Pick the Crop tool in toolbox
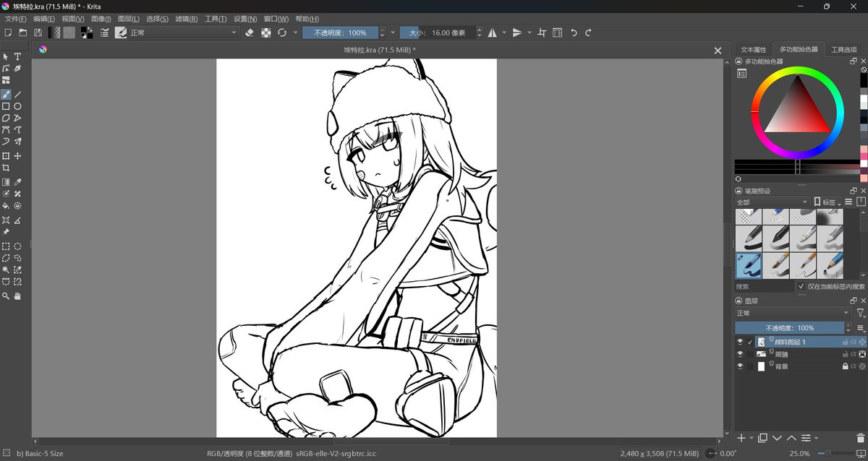Viewport: 868px width, 461px height. coord(6,168)
